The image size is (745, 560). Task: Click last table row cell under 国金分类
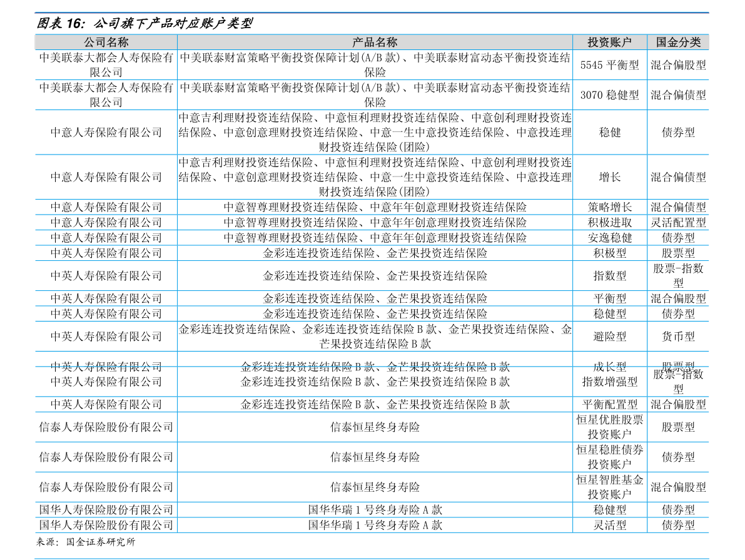point(678,525)
